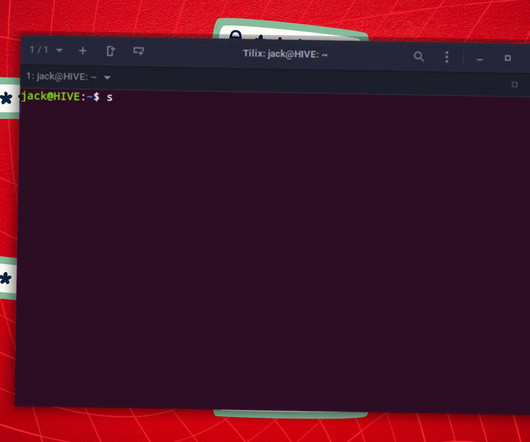Click the green card edge below the terminal window
The height and width of the screenshot is (442, 530).
[x=290, y=414]
